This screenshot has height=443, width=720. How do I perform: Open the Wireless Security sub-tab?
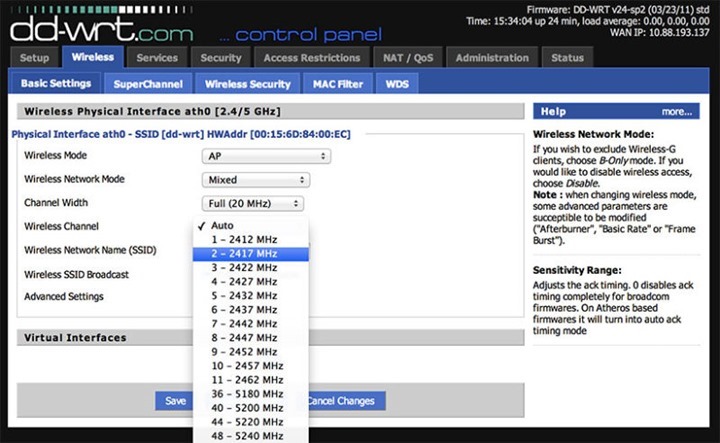tap(247, 84)
